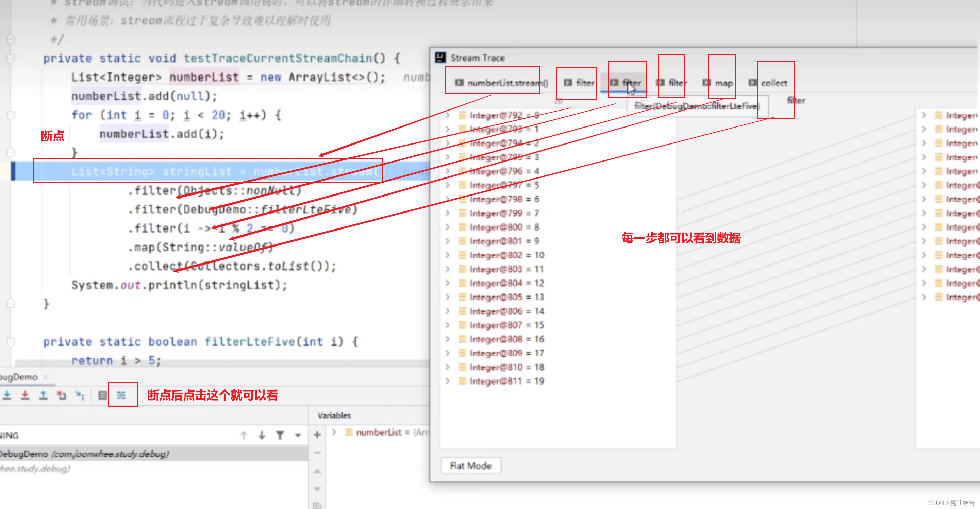Toggle the fold marker at the for loop closing brace

coord(11,152)
